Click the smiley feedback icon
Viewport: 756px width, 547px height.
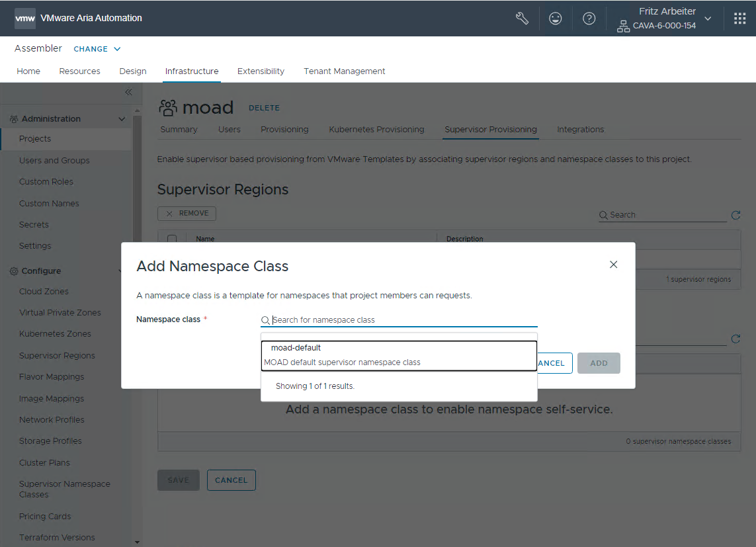tap(556, 19)
